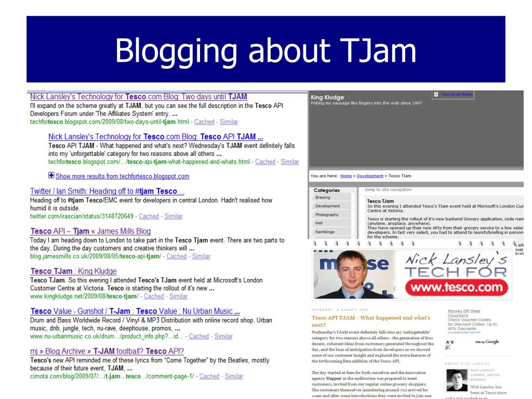The image size is (532, 399).
Task: Click 'Tesco TJam' post heading on King Kludge
Action: pyautogui.click(x=381, y=201)
